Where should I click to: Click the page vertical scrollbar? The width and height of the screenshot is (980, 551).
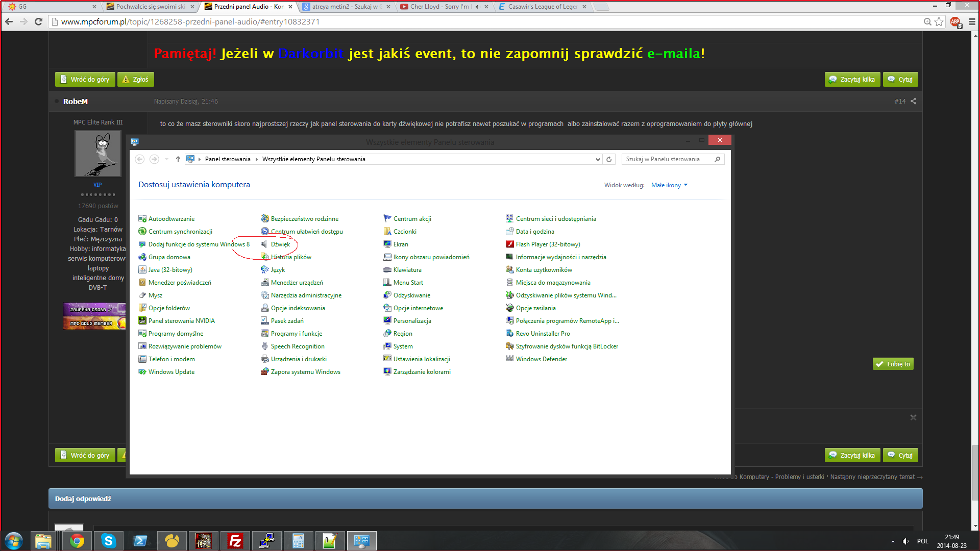pyautogui.click(x=975, y=473)
